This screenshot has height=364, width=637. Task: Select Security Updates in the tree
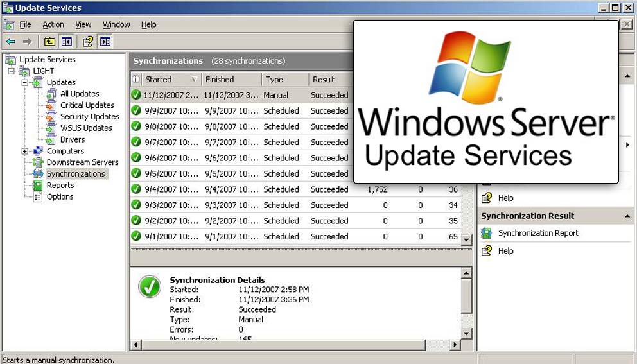(90, 117)
